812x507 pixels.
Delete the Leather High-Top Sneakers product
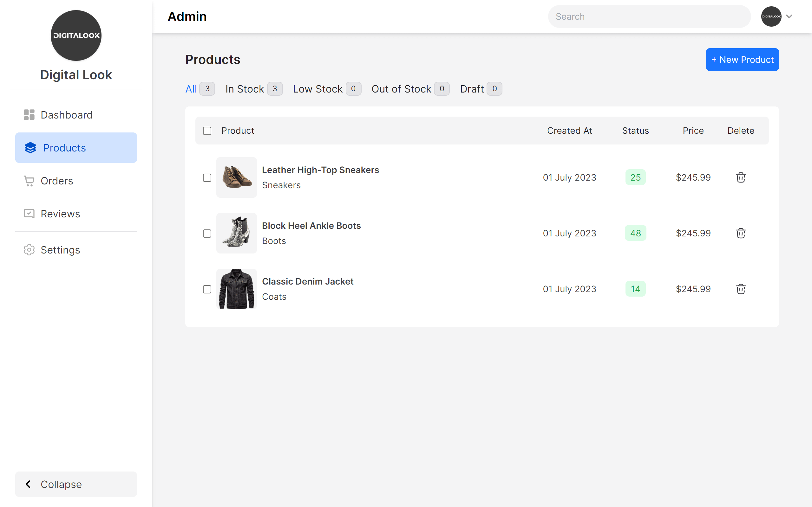[x=741, y=177]
